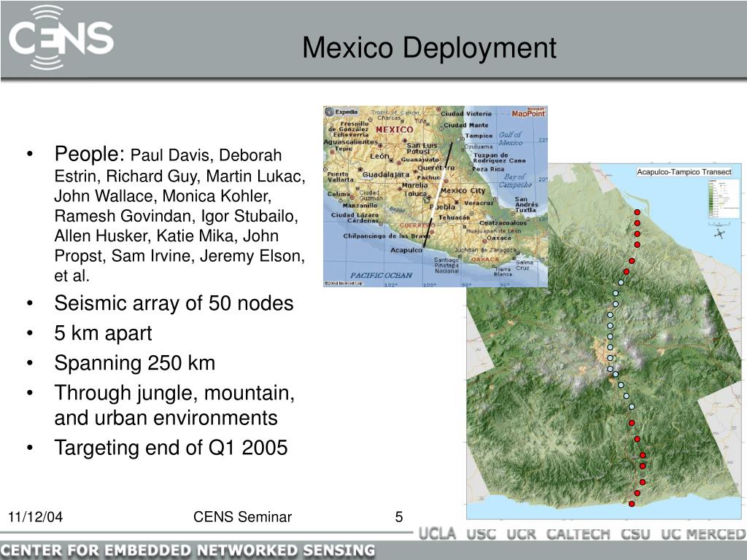Viewport: 747px width, 560px height.
Task: Click the UCLA logo in the footer
Action: click(x=437, y=534)
